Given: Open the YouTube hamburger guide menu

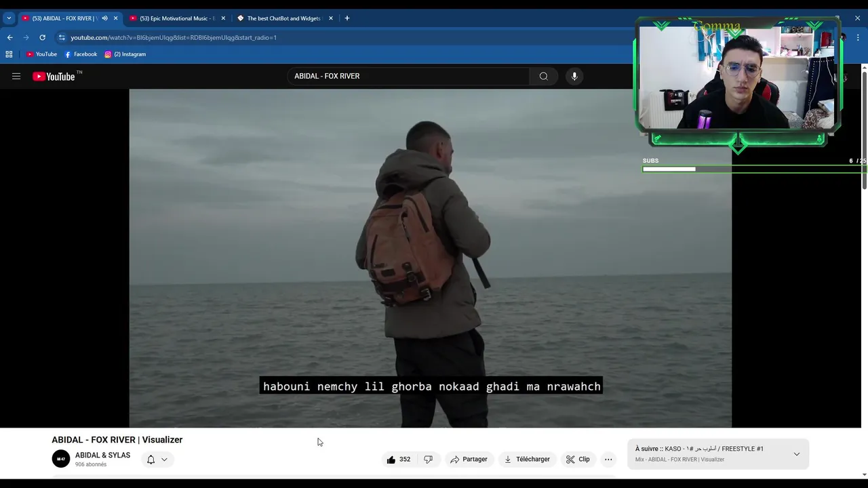Looking at the screenshot, I should click(16, 77).
